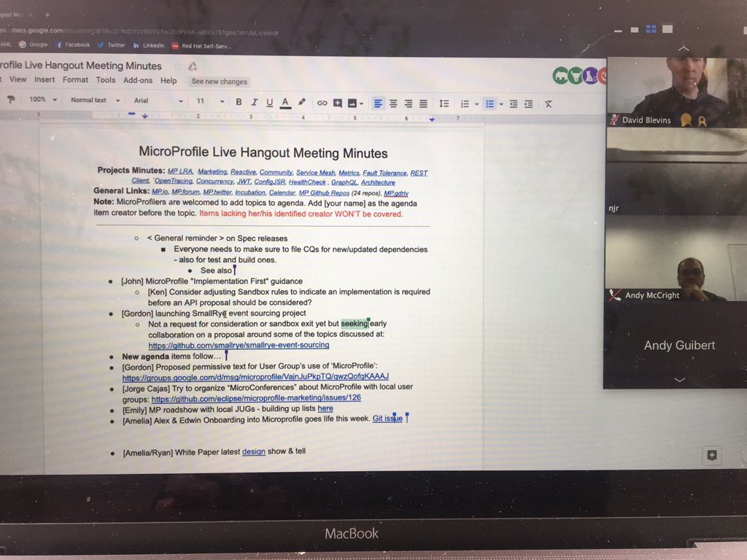Align text right

409,104
